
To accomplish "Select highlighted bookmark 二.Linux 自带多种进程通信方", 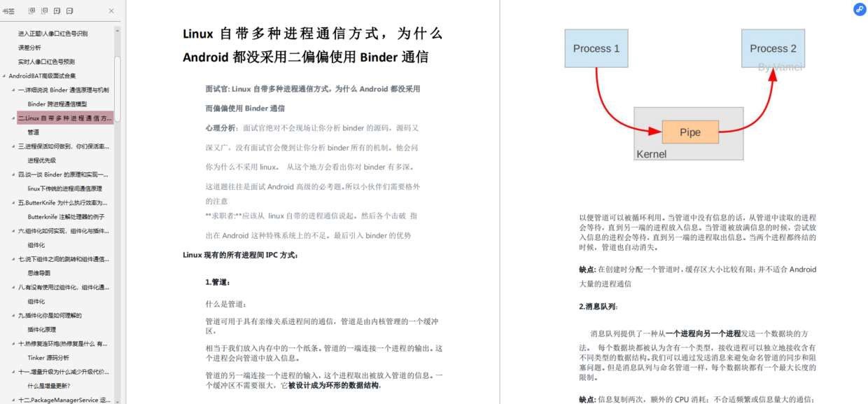I will tap(65, 118).
